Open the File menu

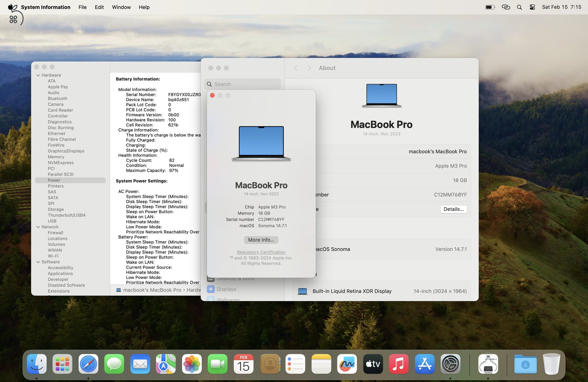82,7
